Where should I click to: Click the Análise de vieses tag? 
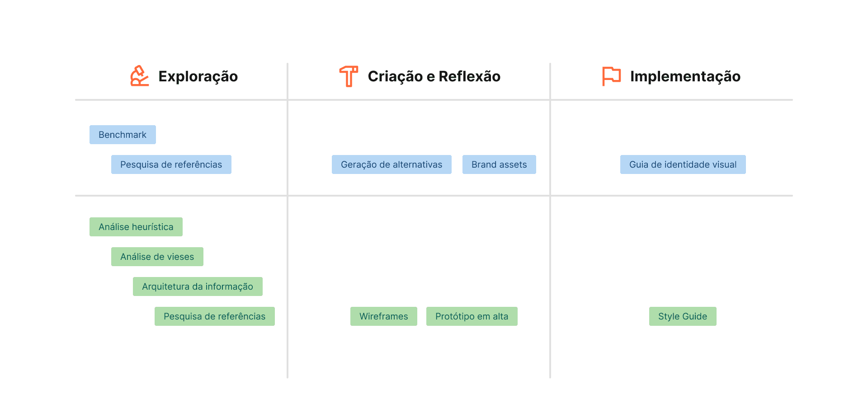pos(157,257)
